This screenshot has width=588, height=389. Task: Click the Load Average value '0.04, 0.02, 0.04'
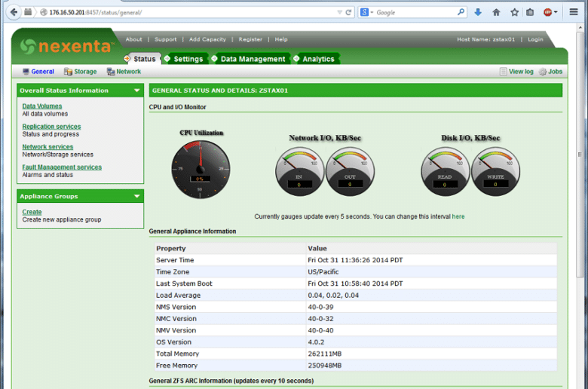tap(333, 296)
